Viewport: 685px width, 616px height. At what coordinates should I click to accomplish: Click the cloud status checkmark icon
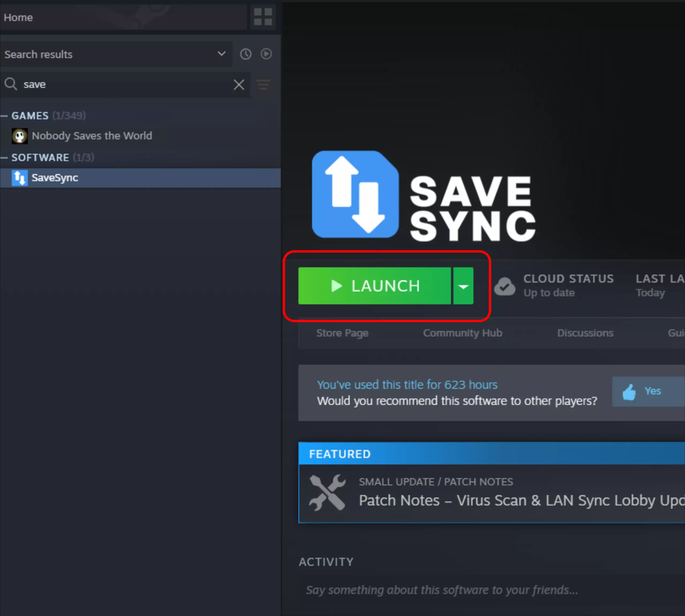click(504, 286)
